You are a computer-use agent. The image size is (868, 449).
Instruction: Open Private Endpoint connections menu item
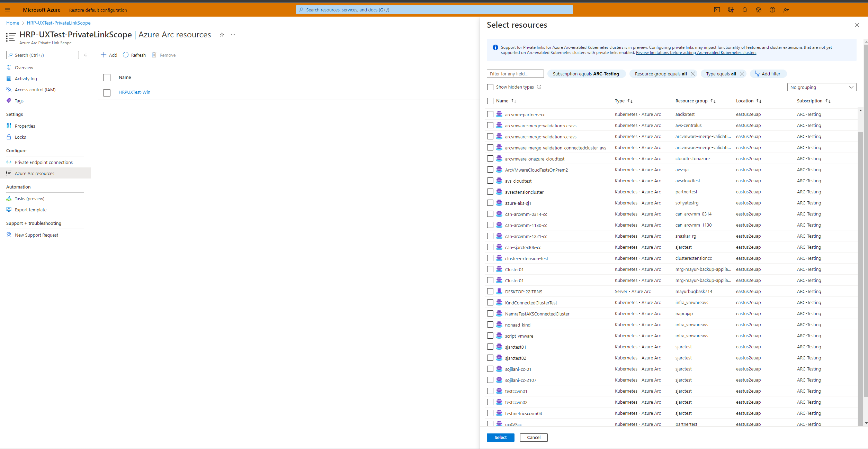pyautogui.click(x=44, y=162)
